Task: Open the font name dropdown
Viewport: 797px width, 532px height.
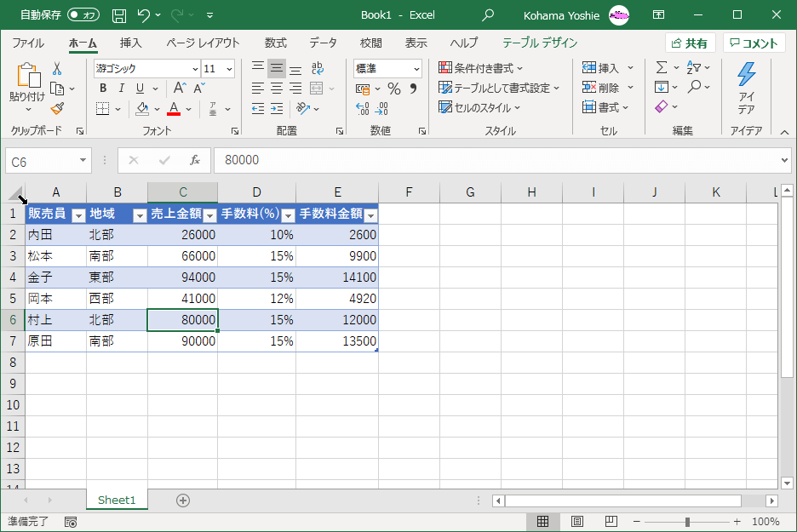Action: pyautogui.click(x=195, y=69)
